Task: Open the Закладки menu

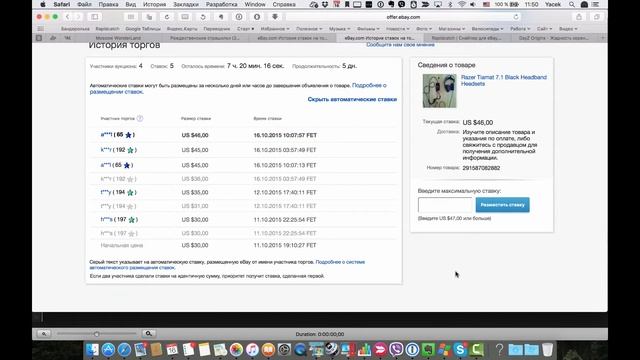Action: tap(186, 4)
